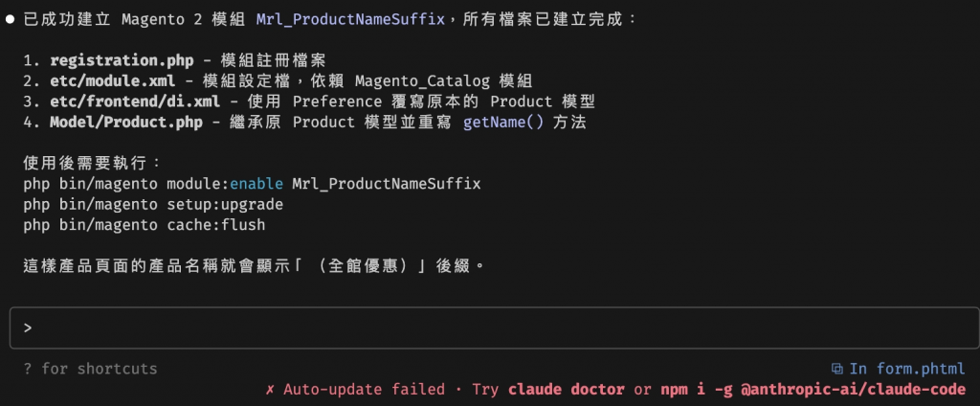Click the Mrl_ProductNameSuffix module name in heading
980x406 pixels.
350,19
